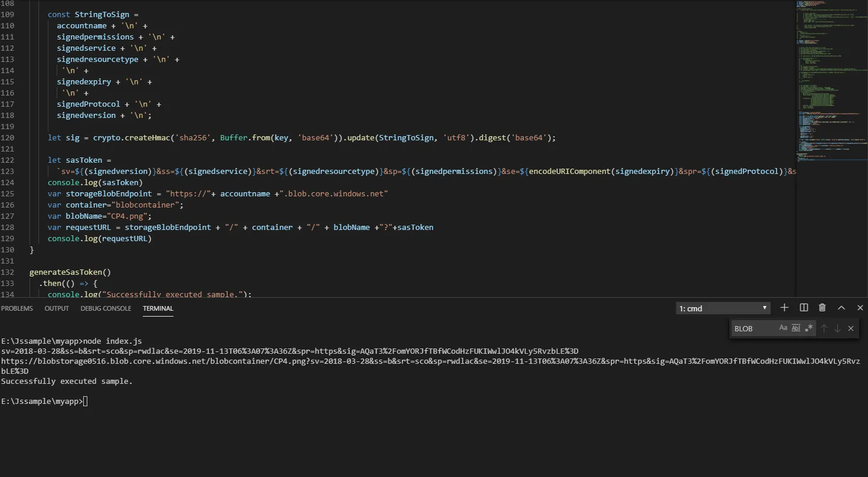
Task: Click the 'node index.js' command in the terminal
Action: [113, 341]
